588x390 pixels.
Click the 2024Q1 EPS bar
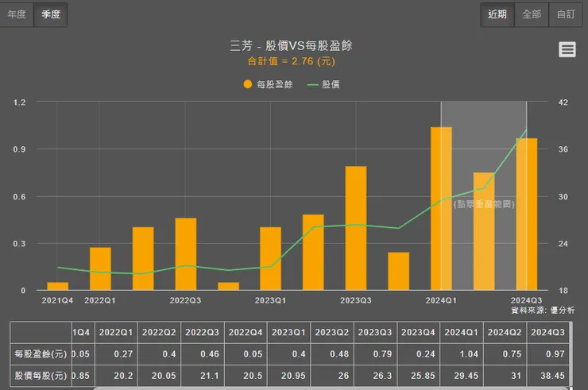click(441, 208)
